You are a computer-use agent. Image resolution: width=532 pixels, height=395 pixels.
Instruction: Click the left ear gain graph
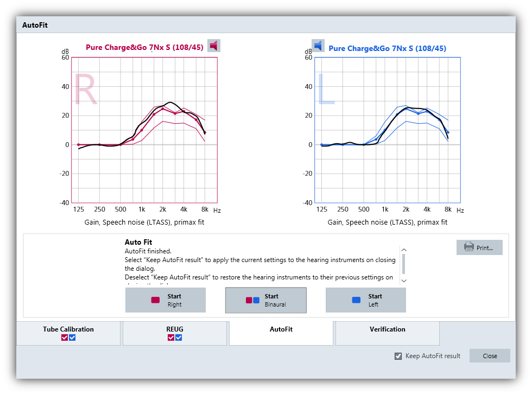(x=388, y=130)
